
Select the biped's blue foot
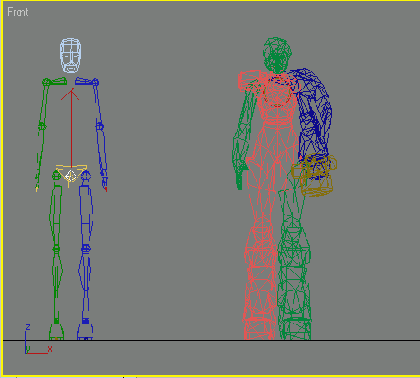(x=85, y=331)
